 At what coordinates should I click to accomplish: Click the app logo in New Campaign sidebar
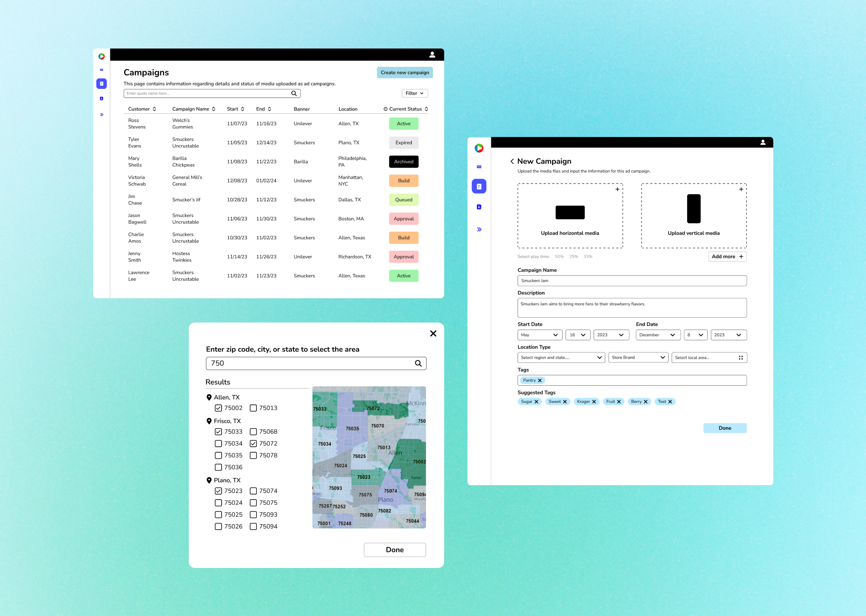point(479,148)
